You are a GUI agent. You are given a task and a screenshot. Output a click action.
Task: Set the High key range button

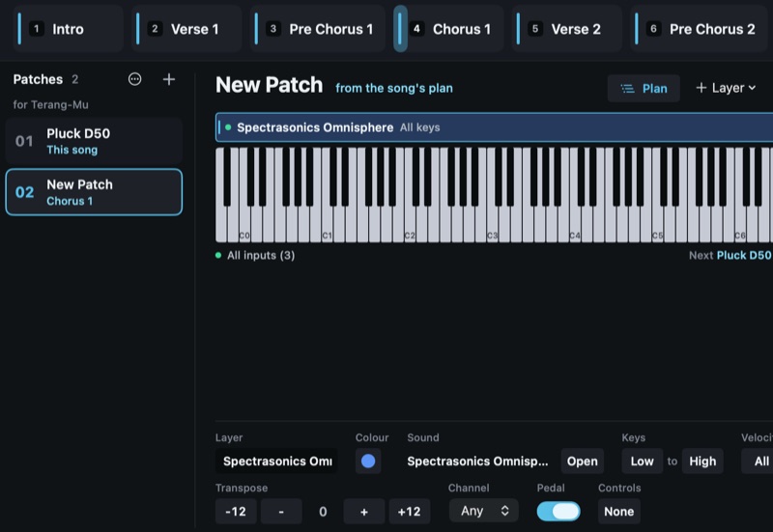coord(702,462)
